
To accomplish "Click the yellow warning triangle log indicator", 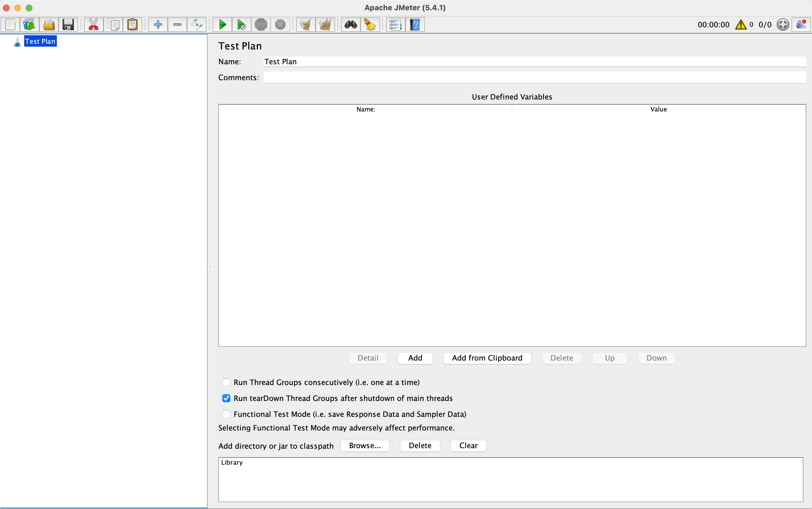I will coord(741,24).
